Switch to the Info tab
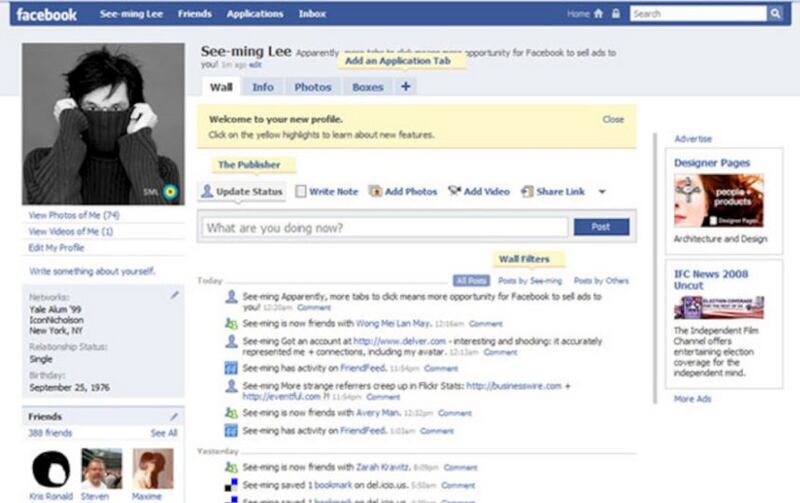 pos(263,87)
